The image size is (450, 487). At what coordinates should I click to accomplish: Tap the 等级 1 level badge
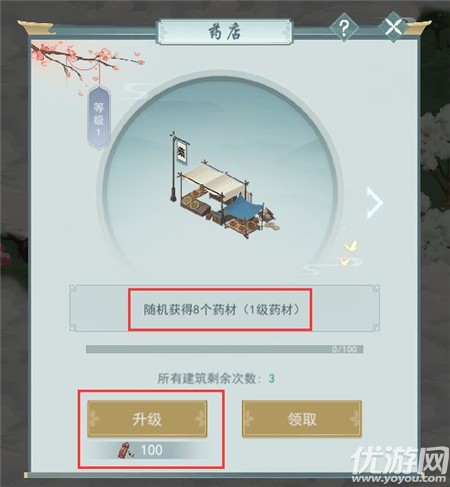coord(99,118)
